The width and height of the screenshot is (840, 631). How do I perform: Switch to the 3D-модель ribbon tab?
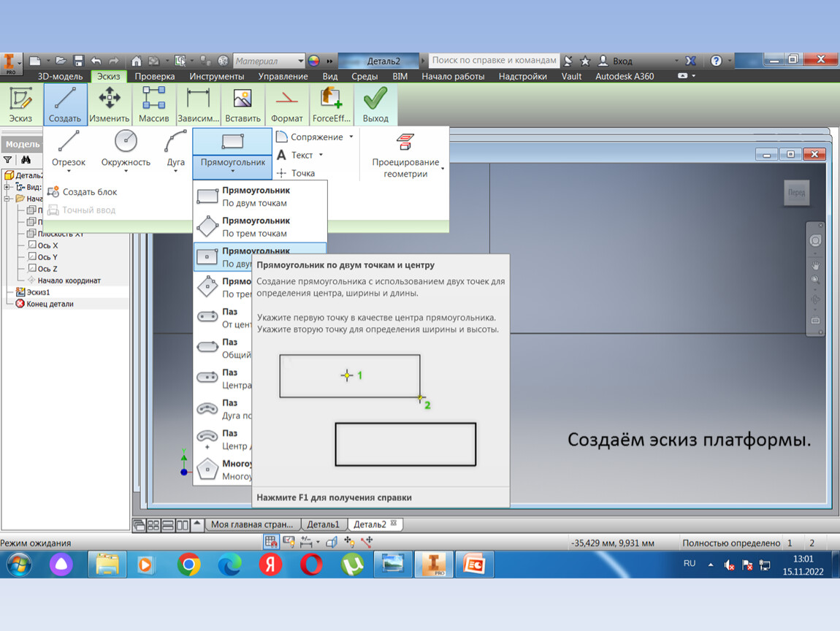(60, 76)
